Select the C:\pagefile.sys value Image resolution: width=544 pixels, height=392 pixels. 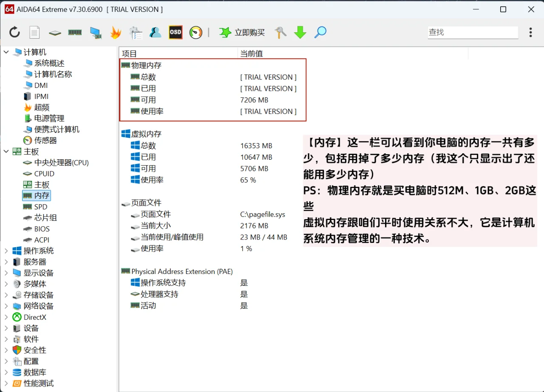point(263,214)
